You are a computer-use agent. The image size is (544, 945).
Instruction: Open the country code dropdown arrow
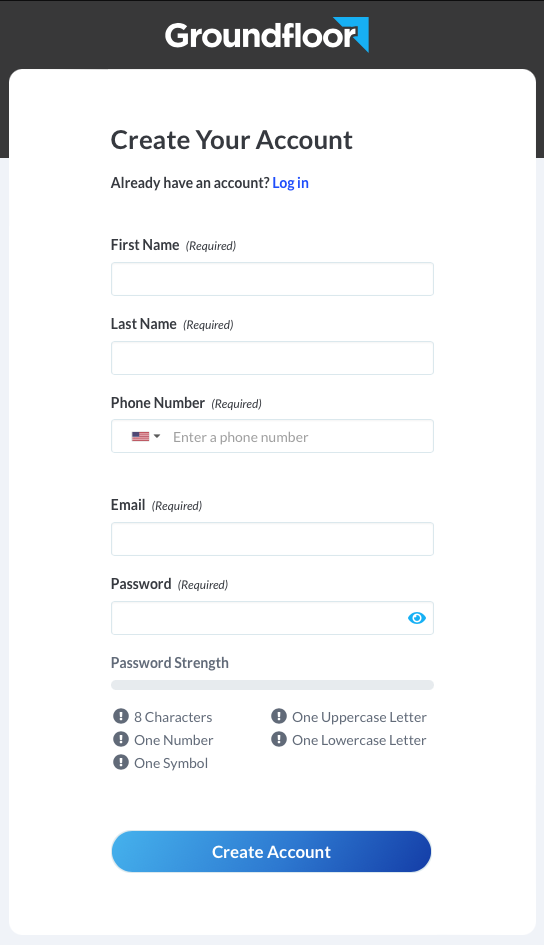click(x=157, y=436)
